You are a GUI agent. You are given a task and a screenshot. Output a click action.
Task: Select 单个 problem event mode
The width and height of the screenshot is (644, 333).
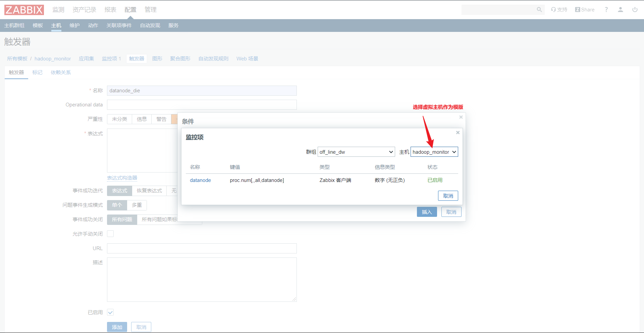click(x=117, y=205)
